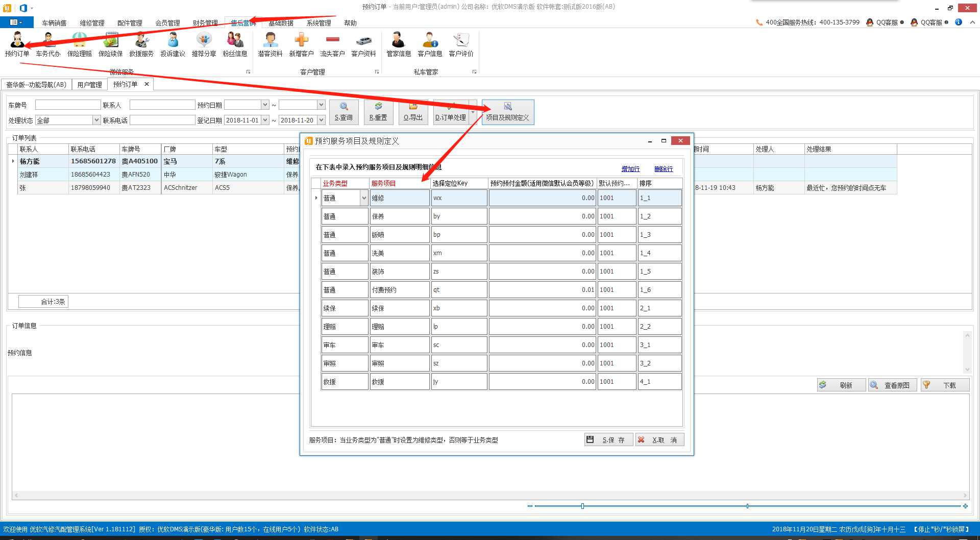Click the blue info icon beside QQ客服
980x540 pixels.
click(959, 22)
